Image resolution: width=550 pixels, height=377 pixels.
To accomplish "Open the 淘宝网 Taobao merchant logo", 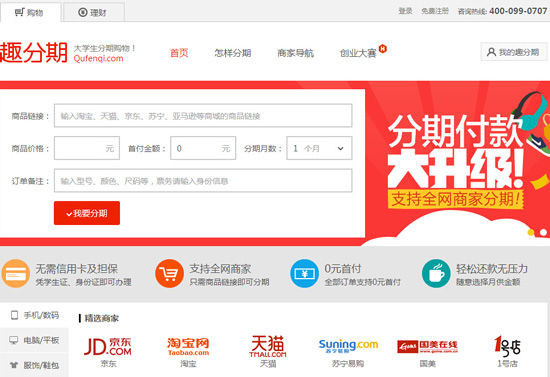I will [x=188, y=346].
